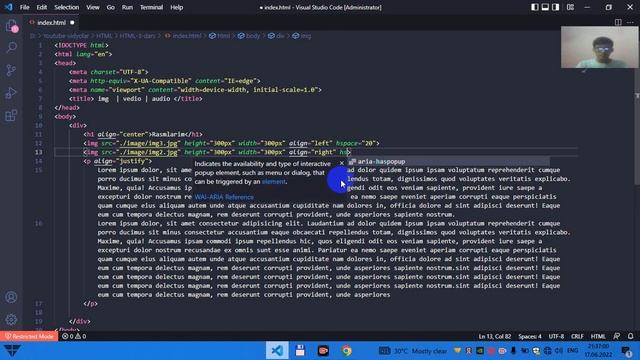Open the Customize Layout icon
The height and width of the screenshot is (360, 640).
570,7
